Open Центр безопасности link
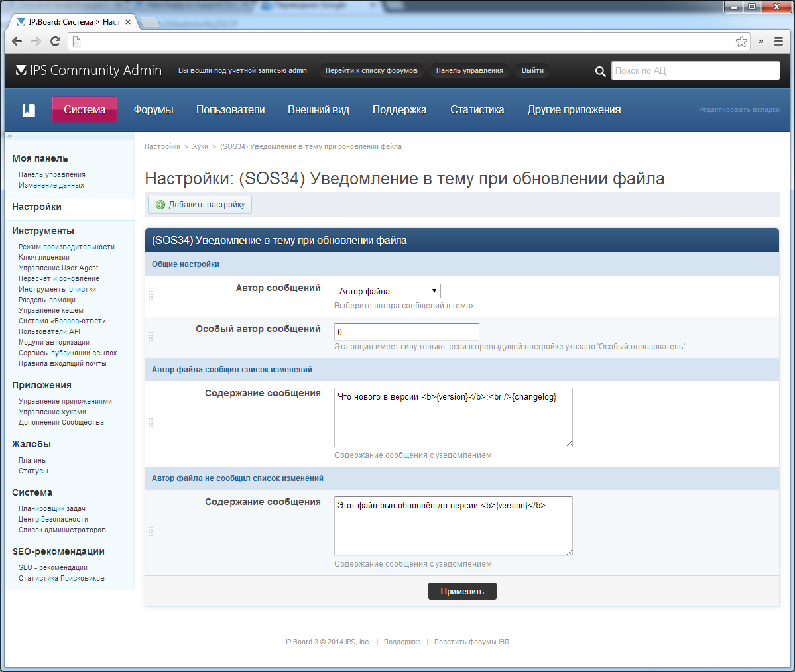This screenshot has height=672, width=795. pyautogui.click(x=53, y=520)
